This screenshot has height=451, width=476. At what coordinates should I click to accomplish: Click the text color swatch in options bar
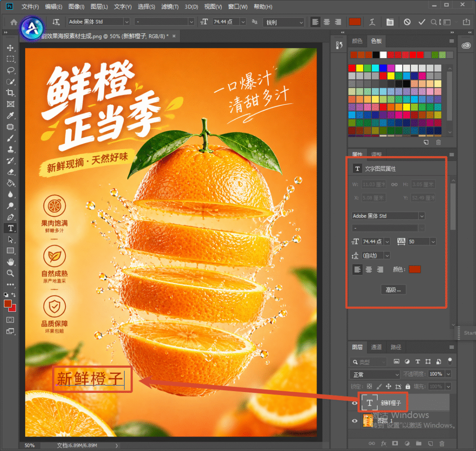coord(355,22)
